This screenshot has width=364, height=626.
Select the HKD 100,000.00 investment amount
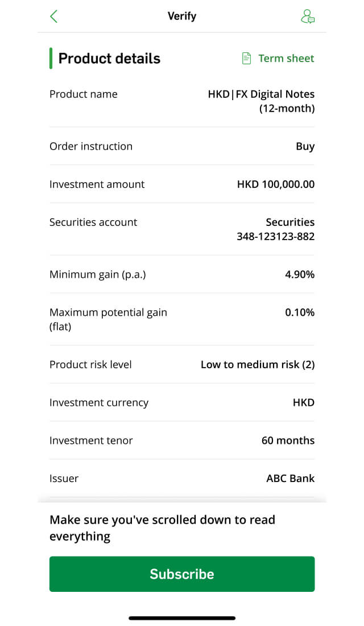pyautogui.click(x=276, y=184)
